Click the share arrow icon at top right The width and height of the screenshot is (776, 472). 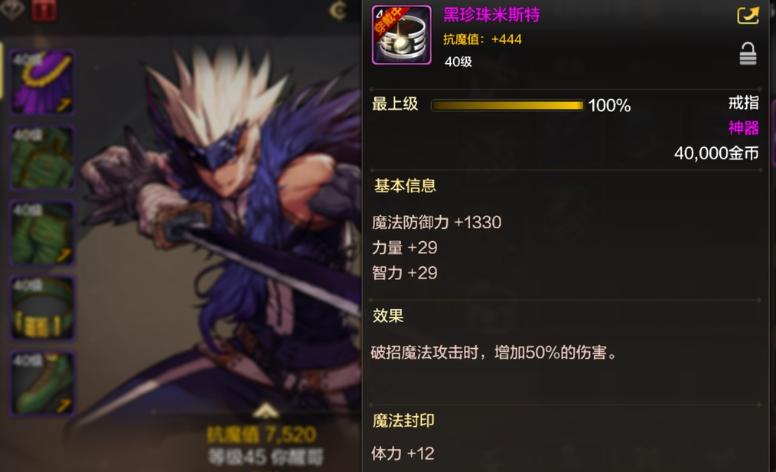pos(747,15)
